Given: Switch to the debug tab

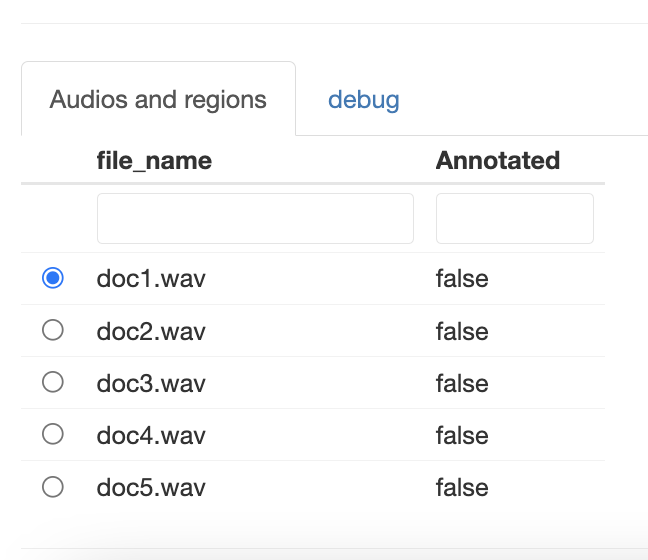Looking at the screenshot, I should pyautogui.click(x=364, y=100).
